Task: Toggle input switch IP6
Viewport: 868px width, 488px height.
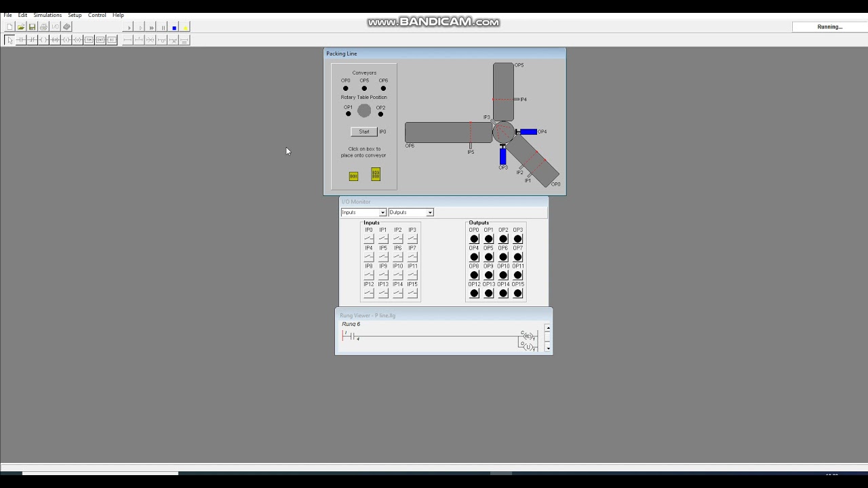Action: [398, 257]
